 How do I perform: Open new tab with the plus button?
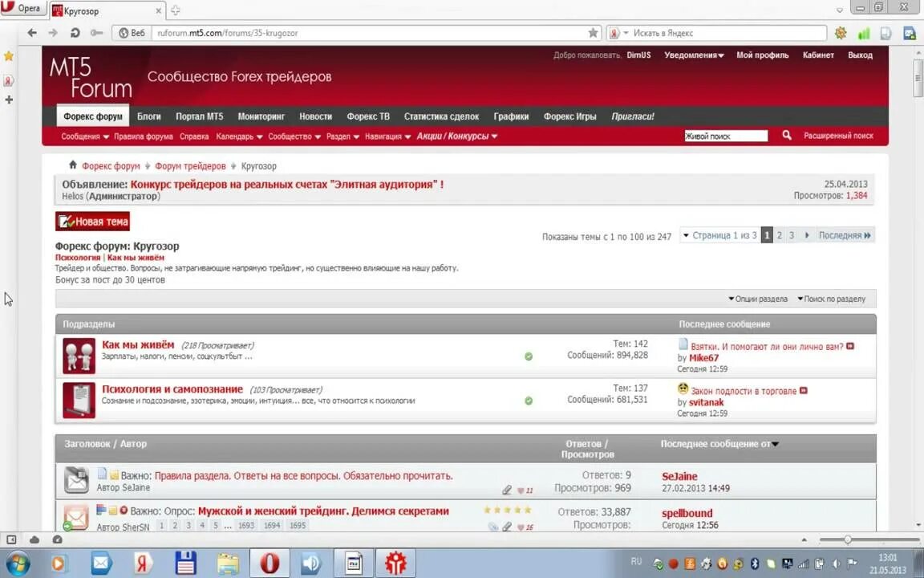175,10
